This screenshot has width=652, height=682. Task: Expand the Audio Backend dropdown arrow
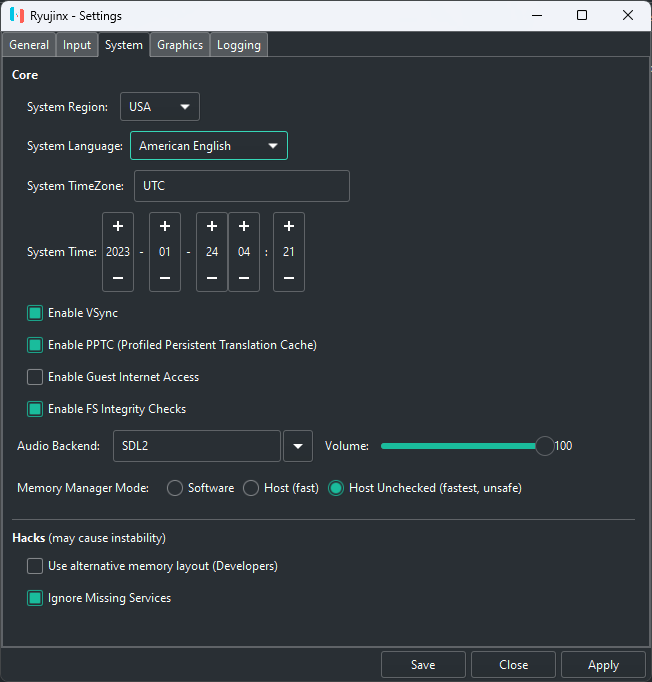point(298,446)
